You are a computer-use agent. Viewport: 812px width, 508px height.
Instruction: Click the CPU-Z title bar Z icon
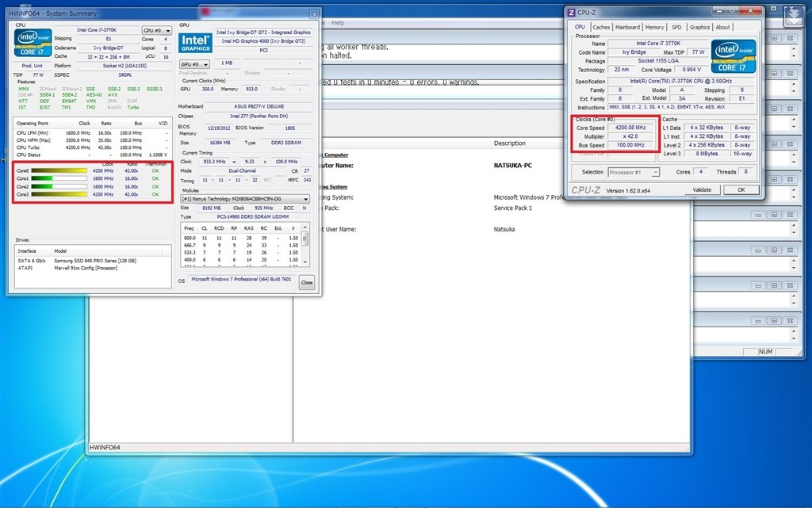(571, 13)
